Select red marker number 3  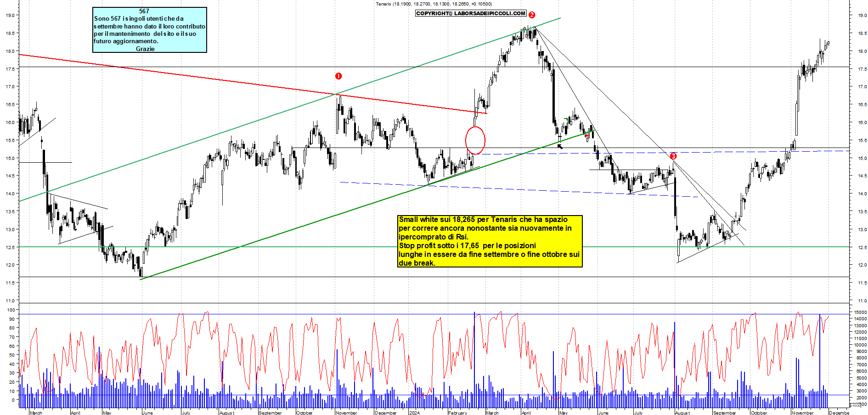click(x=673, y=156)
